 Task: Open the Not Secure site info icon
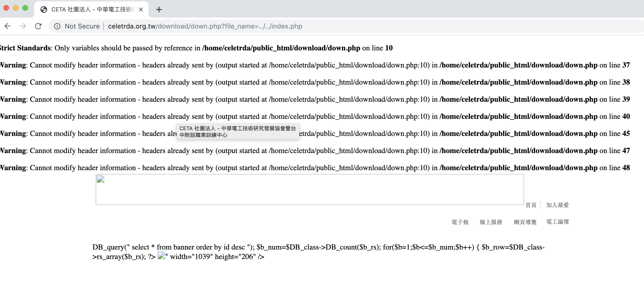[57, 26]
